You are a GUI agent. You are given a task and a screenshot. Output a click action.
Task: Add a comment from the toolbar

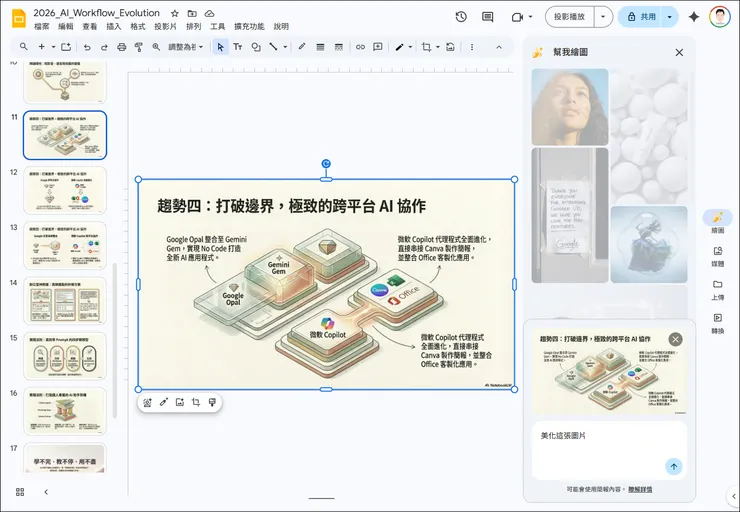(378, 47)
